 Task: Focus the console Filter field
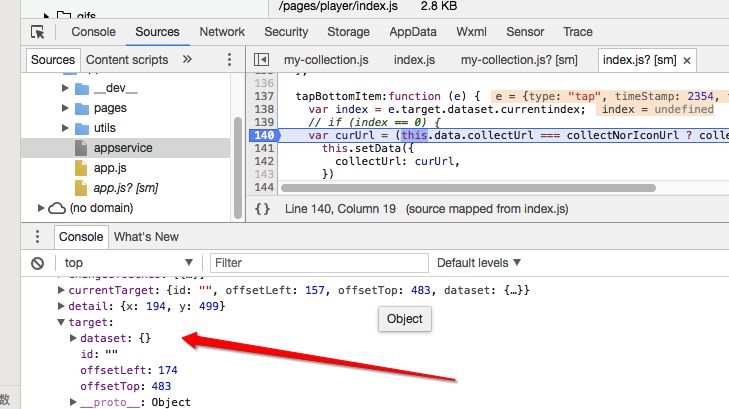(x=319, y=263)
